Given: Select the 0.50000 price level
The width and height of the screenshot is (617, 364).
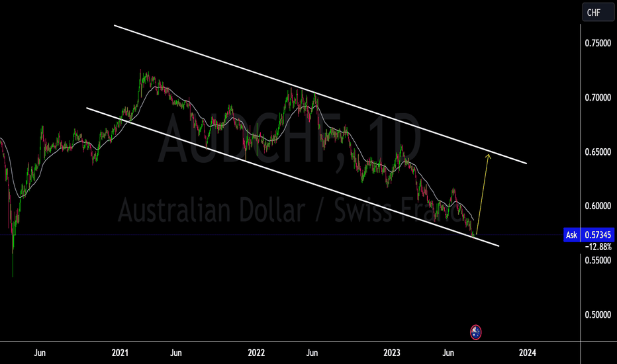Looking at the screenshot, I should pyautogui.click(x=598, y=315).
